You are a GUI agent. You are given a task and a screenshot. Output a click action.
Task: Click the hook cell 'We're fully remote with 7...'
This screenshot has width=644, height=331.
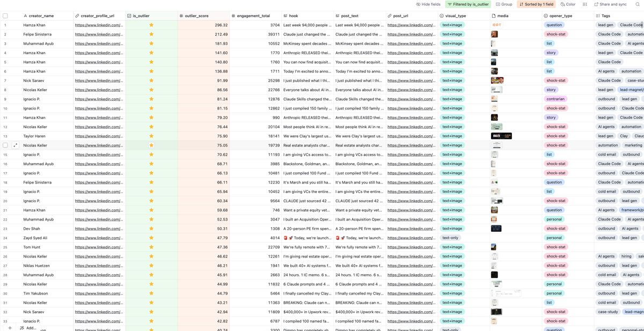(x=308, y=247)
